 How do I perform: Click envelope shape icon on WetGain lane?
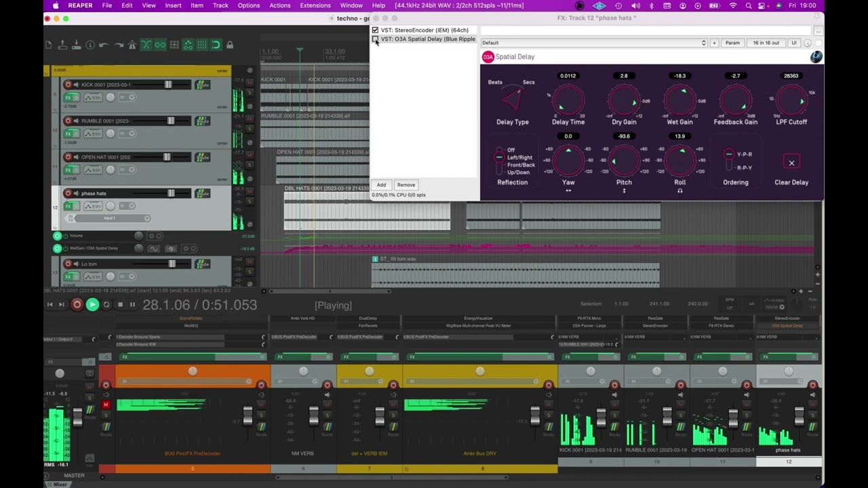tap(153, 249)
